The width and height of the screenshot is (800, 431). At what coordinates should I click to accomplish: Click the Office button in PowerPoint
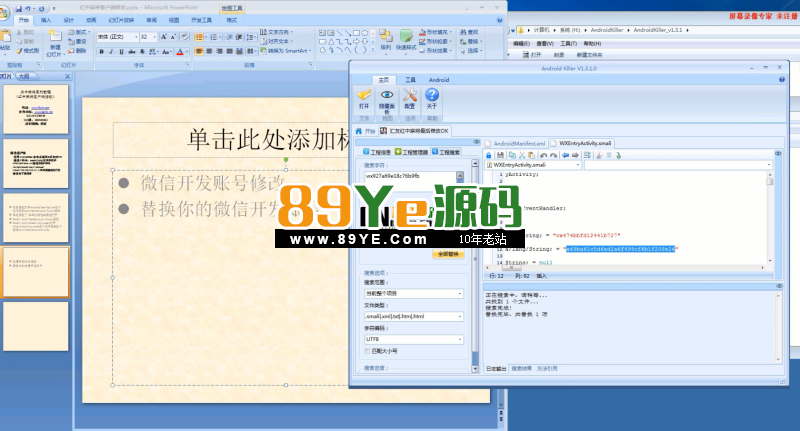tap(4, 12)
